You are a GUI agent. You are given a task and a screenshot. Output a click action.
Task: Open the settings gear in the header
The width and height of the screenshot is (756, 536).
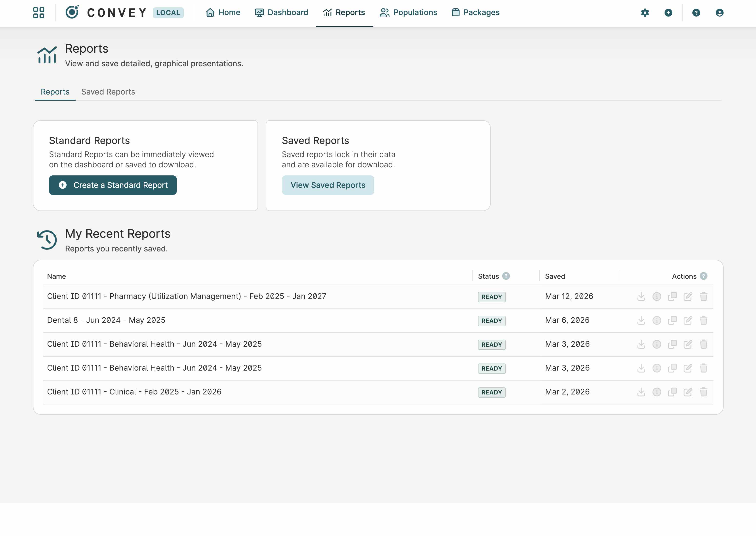point(645,12)
